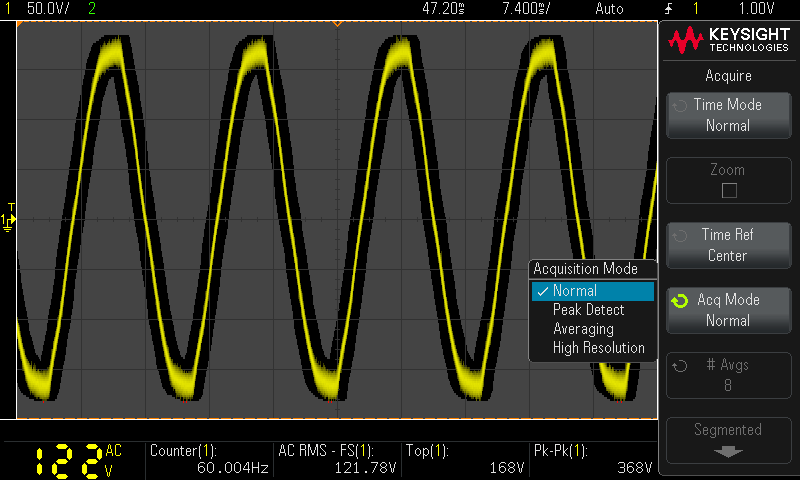The height and width of the screenshot is (480, 800).
Task: Click the knob icon on the Time Mode softkey
Action: [680, 106]
